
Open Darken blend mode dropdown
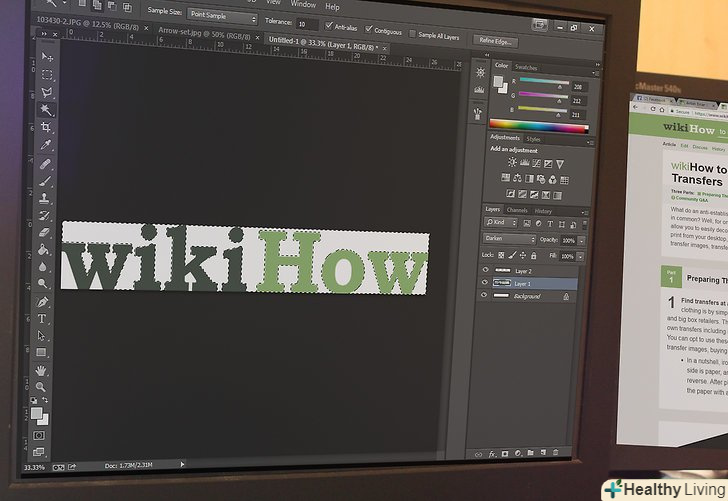click(509, 238)
